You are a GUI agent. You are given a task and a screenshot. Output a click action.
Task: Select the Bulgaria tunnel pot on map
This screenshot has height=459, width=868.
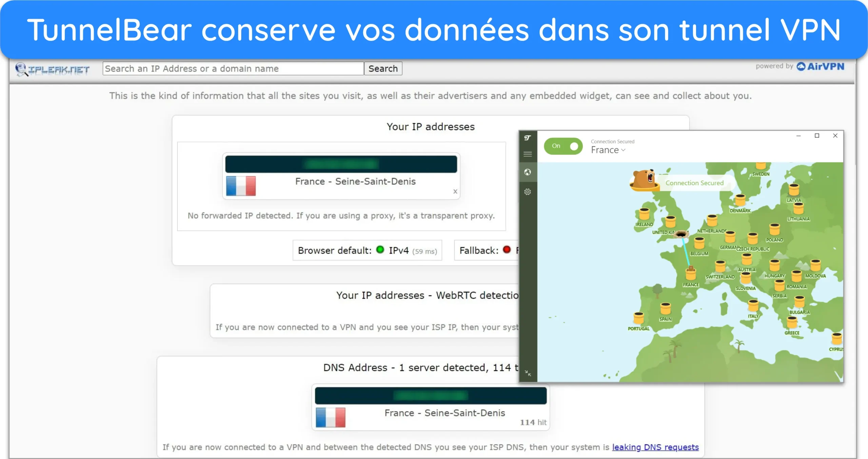point(800,302)
